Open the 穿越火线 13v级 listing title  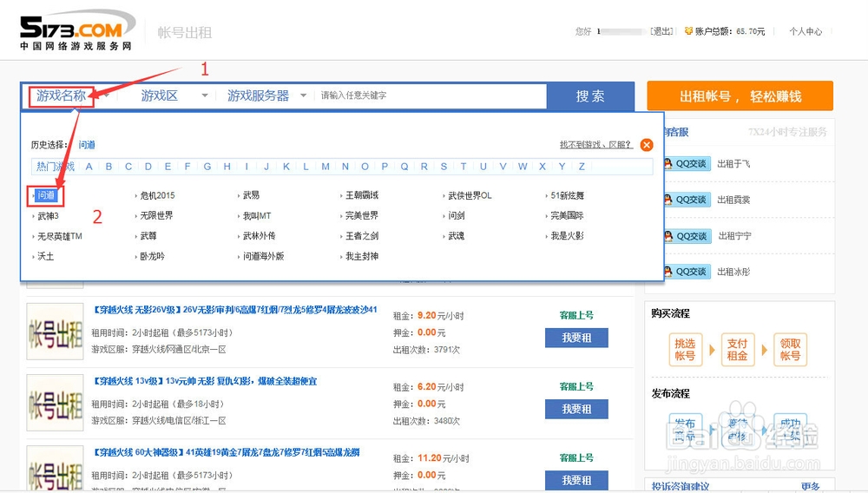[205, 381]
